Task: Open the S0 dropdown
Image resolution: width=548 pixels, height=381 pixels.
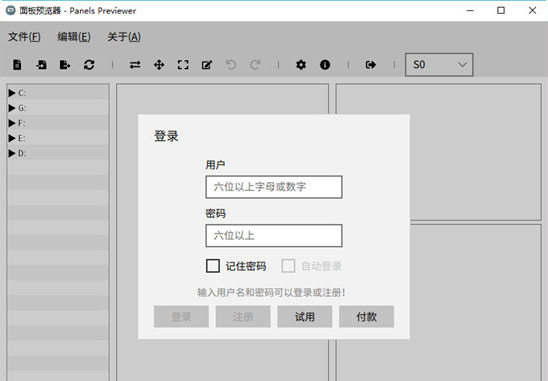Action: click(439, 65)
